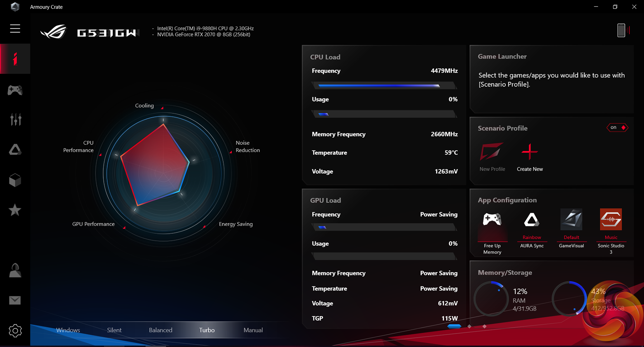Viewport: 644px width, 347px height.
Task: Click the CPU Usage bar
Action: pos(384,114)
